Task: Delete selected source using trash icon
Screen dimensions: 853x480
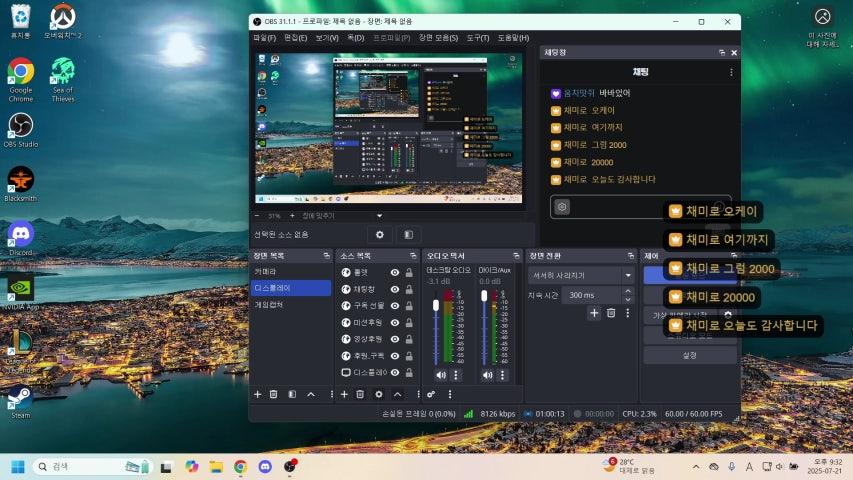Action: point(360,394)
